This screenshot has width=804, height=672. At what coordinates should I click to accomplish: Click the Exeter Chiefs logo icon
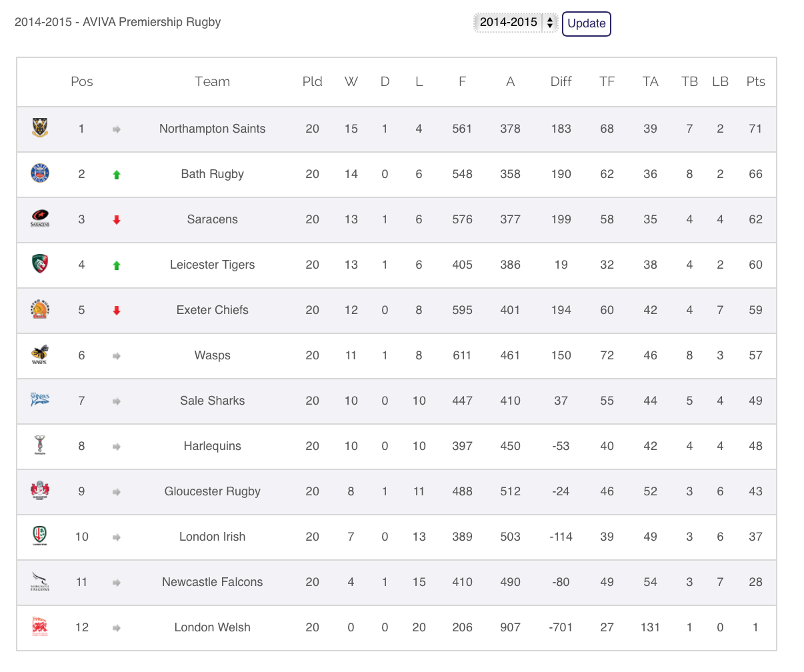40,309
